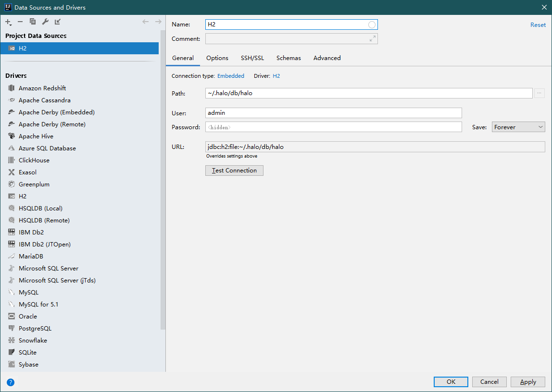This screenshot has width=552, height=392.
Task: Click the add data source plus icon
Action: pos(8,22)
